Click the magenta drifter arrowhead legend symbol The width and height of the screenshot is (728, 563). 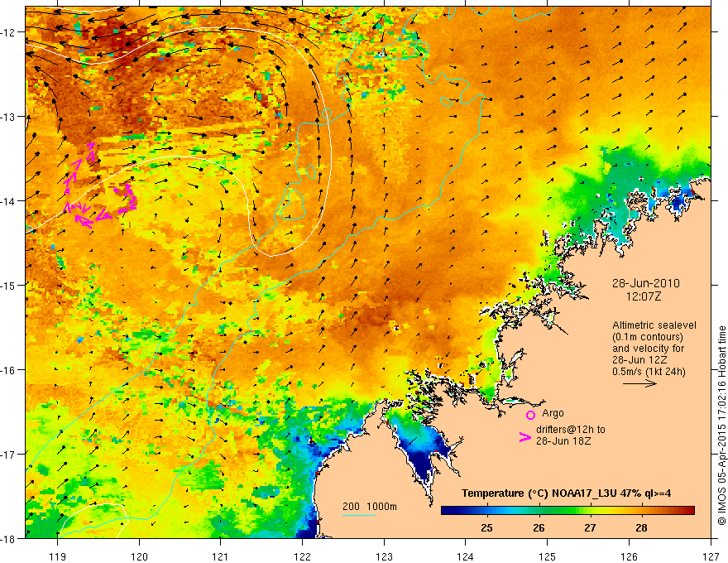point(524,437)
